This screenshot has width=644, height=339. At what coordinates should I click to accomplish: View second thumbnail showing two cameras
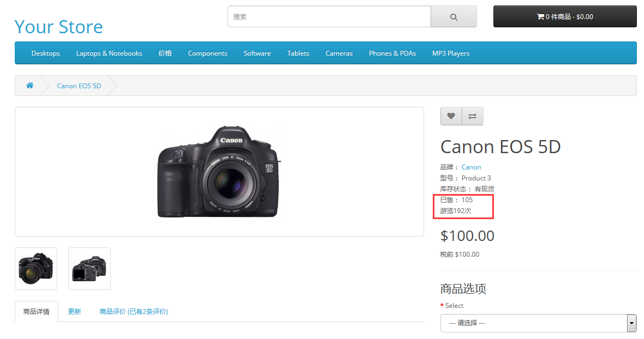click(90, 269)
